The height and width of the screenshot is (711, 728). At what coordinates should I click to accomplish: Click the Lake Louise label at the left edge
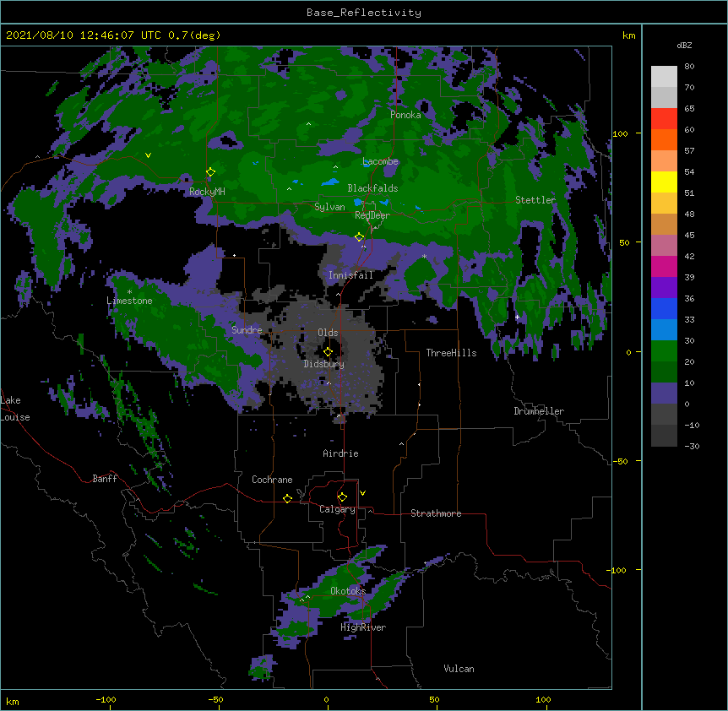tap(14, 409)
